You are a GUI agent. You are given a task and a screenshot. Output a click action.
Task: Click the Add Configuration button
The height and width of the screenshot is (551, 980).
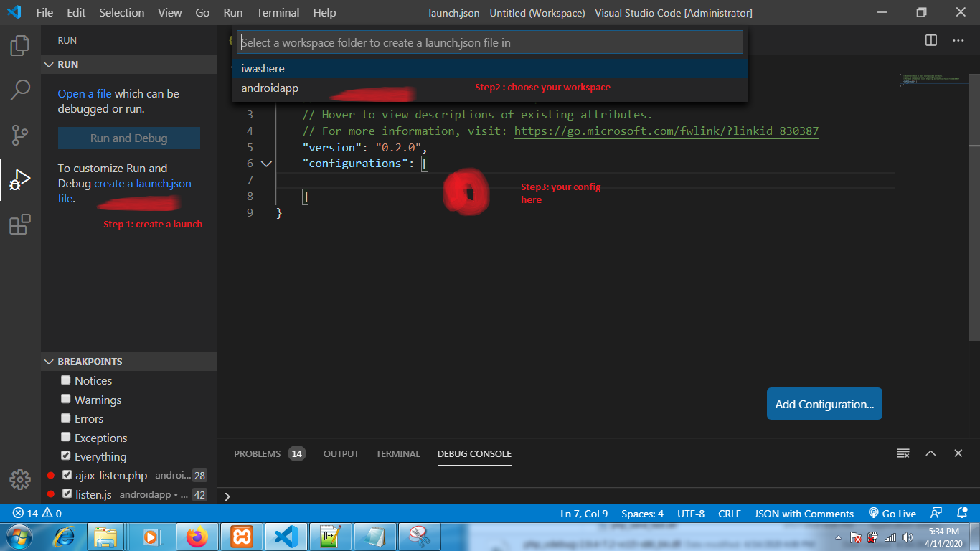[824, 404]
